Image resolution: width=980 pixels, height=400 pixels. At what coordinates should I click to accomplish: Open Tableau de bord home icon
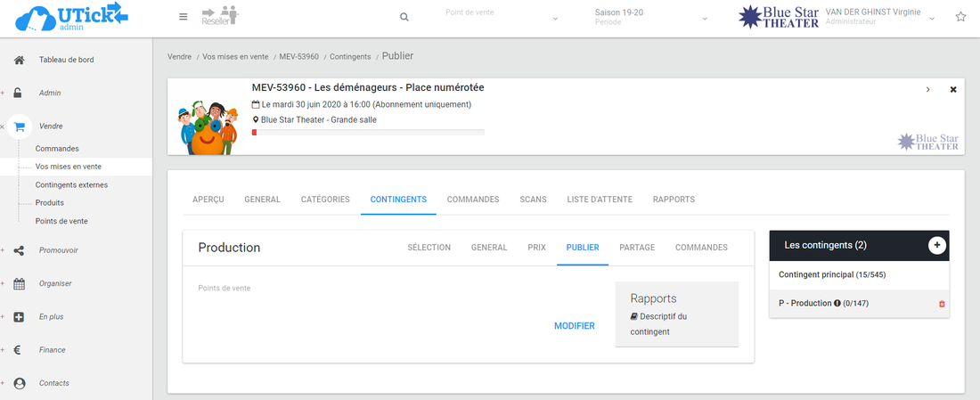20,60
